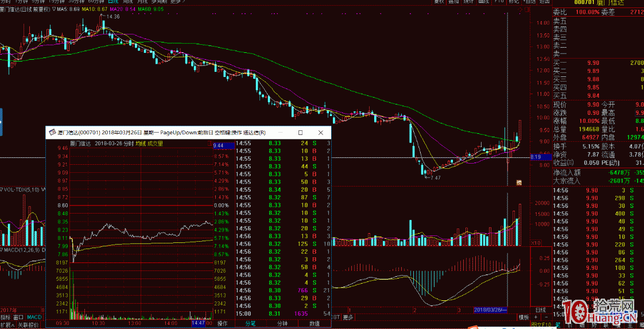Click the 14:47 time marker in popup
Image resolution: width=644 pixels, height=329 pixels.
coord(198,324)
